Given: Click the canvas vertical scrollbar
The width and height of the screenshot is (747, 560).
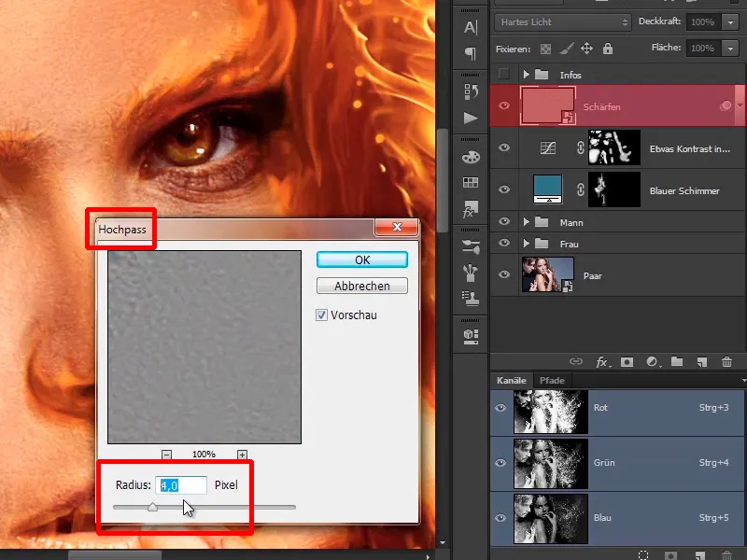Looking at the screenshot, I should pyautogui.click(x=443, y=181).
